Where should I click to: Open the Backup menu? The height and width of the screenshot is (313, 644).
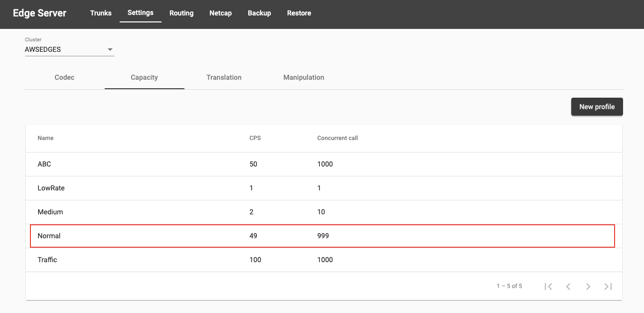pos(259,13)
